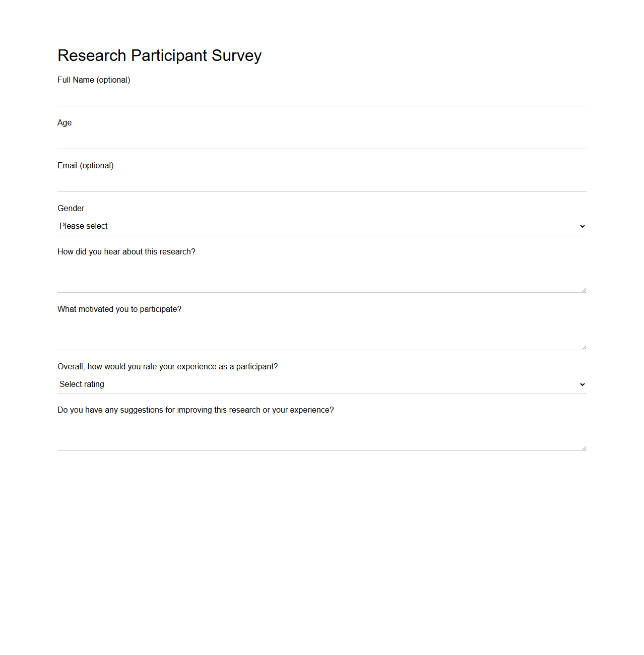Click the participant experience rating question text
Viewport: 644px width, 655px height.
pos(168,366)
